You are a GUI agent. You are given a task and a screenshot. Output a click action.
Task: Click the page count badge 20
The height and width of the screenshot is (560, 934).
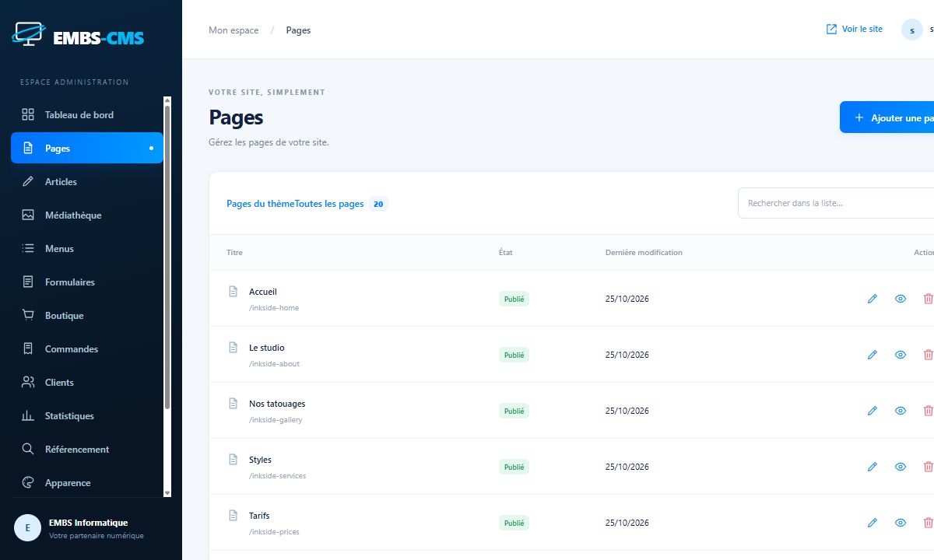(378, 204)
